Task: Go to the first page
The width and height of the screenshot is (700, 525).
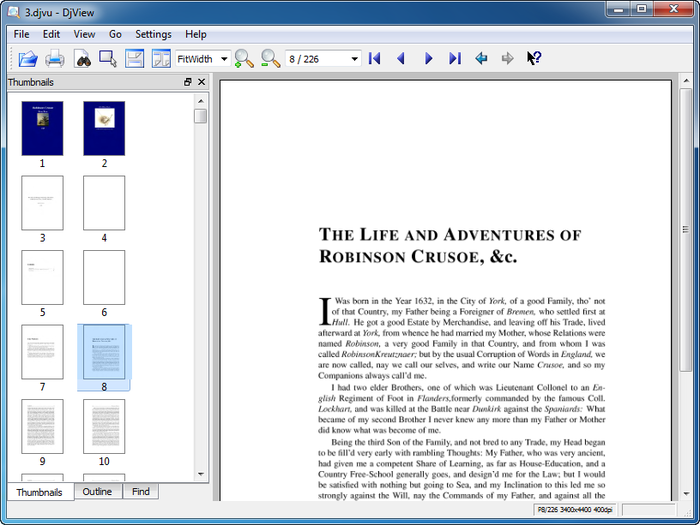Action: point(375,58)
